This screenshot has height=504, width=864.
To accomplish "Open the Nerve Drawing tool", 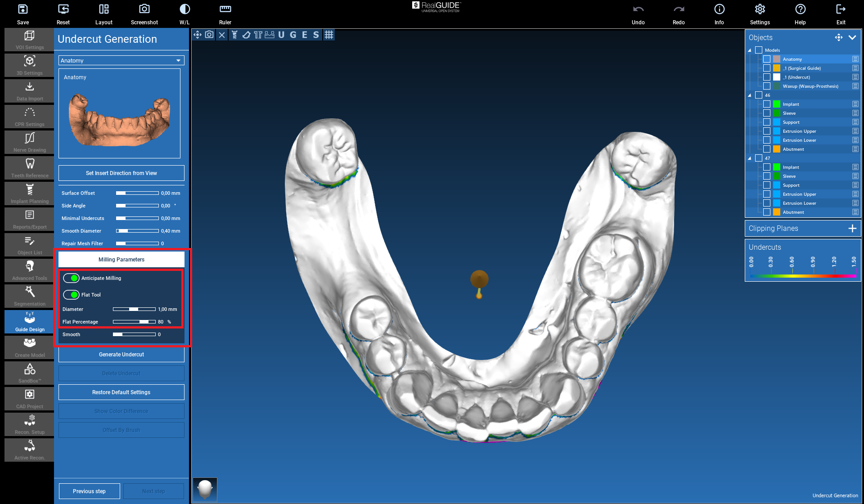I will pyautogui.click(x=30, y=142).
